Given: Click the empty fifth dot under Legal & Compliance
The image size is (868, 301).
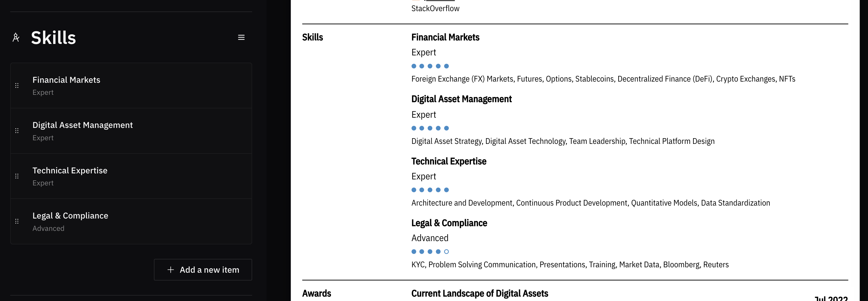Looking at the screenshot, I should coord(446,251).
